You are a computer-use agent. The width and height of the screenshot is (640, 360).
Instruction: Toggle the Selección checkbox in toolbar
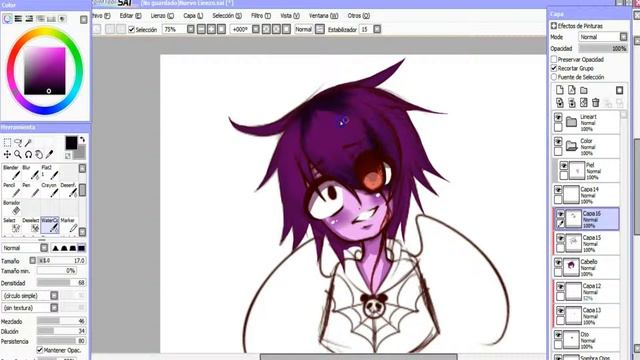pyautogui.click(x=131, y=29)
